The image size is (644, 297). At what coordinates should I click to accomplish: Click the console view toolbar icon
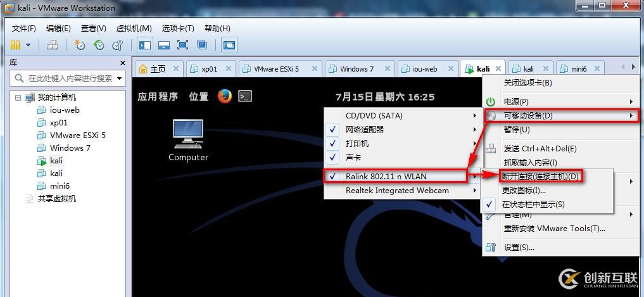229,45
